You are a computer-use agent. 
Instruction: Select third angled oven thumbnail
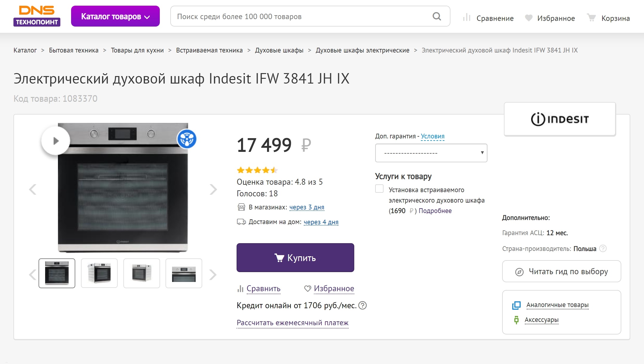point(142,273)
